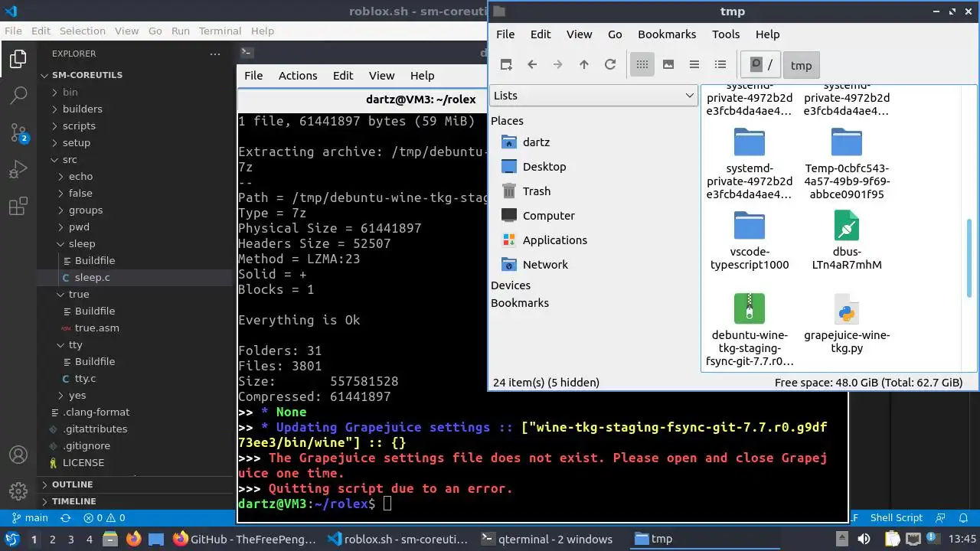Image resolution: width=980 pixels, height=551 pixels.
Task: Switch to qterminal taskbar entry
Action: coord(546,539)
